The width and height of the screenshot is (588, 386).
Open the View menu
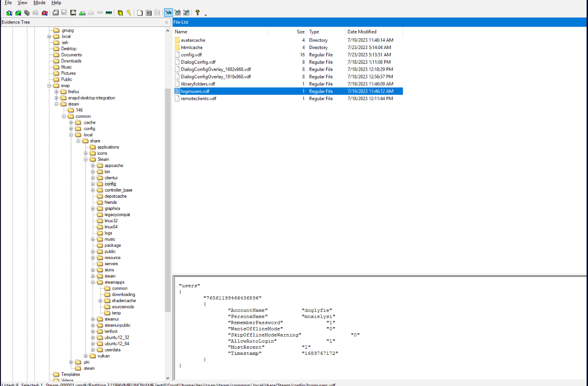22,3
